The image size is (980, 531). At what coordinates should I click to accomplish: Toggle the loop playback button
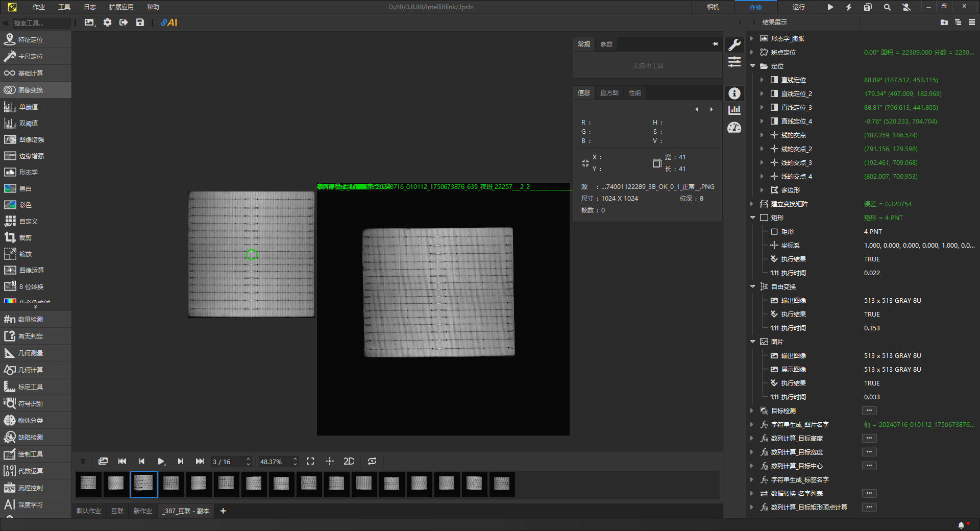point(372,462)
